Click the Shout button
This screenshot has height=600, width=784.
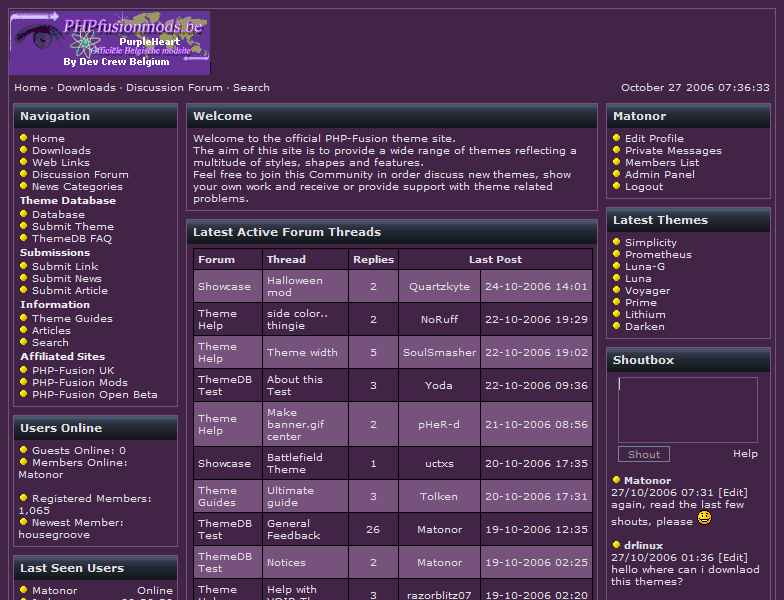(x=644, y=454)
